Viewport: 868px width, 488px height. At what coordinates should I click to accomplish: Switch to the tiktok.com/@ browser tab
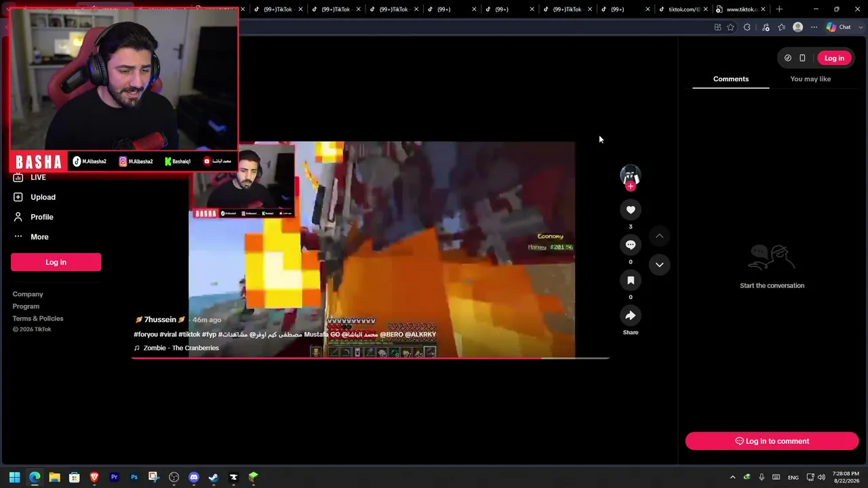pos(684,9)
